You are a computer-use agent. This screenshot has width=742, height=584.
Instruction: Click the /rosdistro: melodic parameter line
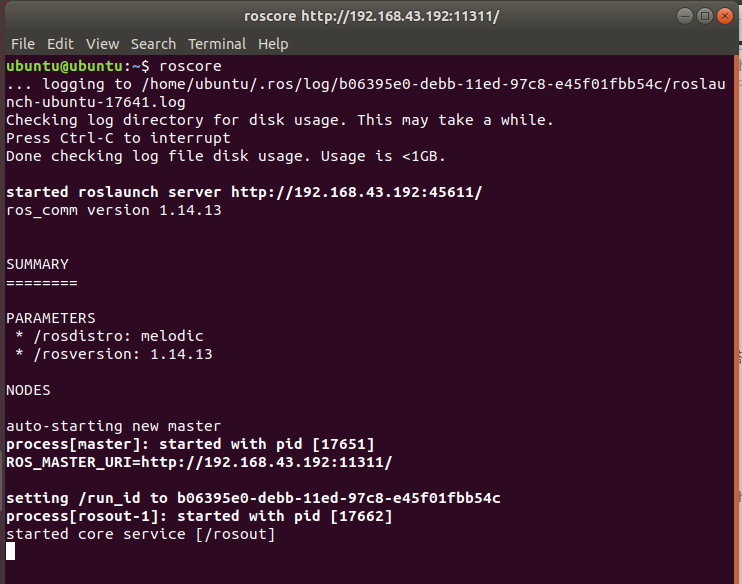click(109, 336)
